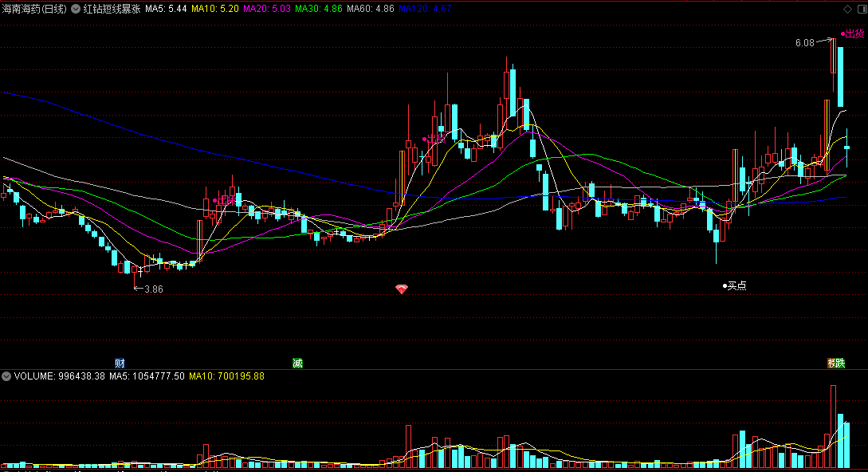Select the MA120: 4.67 label
The image size is (868, 472).
pos(425,9)
